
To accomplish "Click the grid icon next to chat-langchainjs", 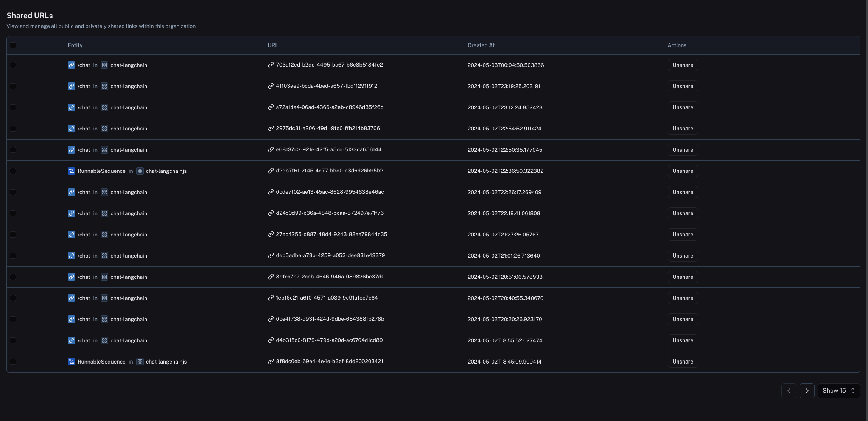I will (140, 171).
